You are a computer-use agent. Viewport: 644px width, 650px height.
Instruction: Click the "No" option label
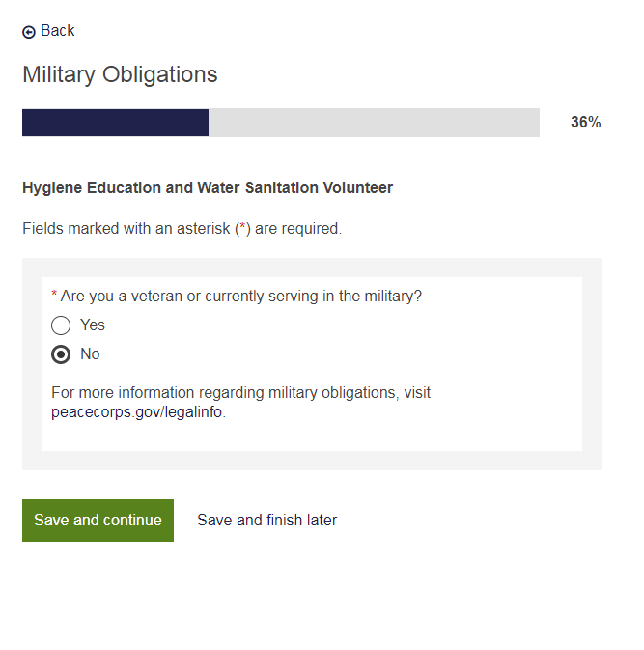click(x=90, y=354)
